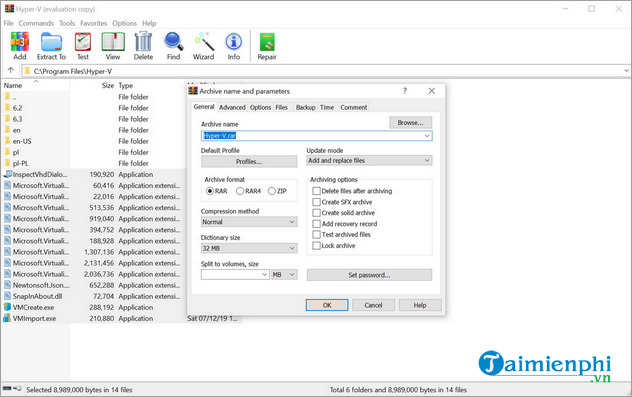Viewport: 632px width, 397px height.
Task: Select the VMCreate.exe file icon
Action: tap(7, 307)
